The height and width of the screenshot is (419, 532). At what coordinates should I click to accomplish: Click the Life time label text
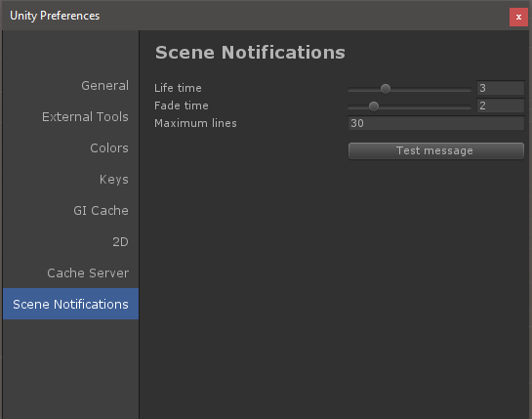click(178, 88)
